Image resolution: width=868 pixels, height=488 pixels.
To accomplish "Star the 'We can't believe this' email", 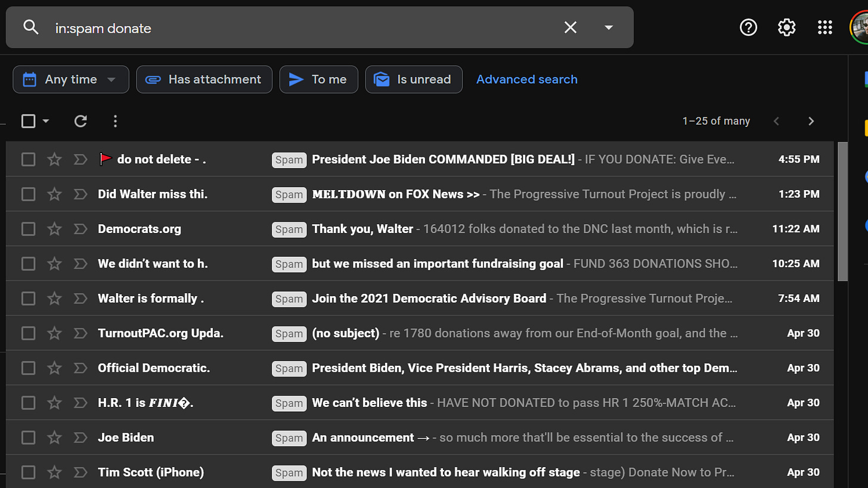I will (54, 403).
